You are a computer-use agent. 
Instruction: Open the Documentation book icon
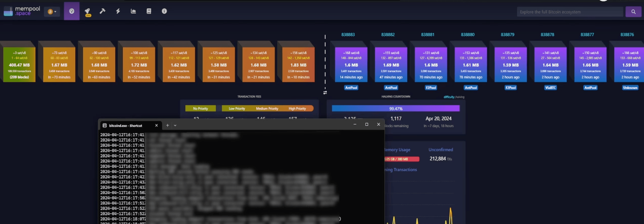pyautogui.click(x=149, y=11)
